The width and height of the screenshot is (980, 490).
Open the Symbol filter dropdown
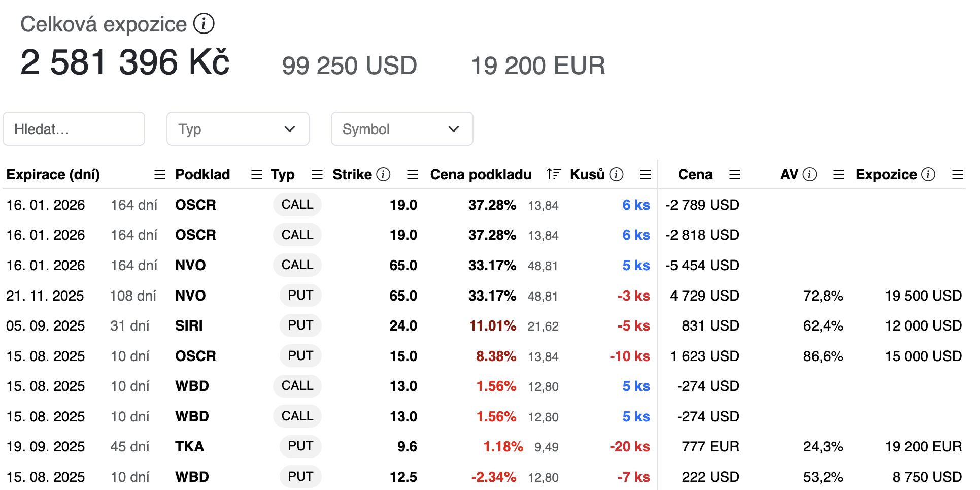coord(402,129)
